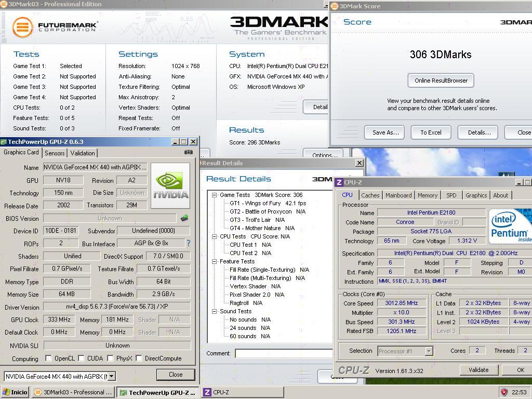Screen dimensions: 532x399
Task: Open the Validation tab in GPU-Z
Action: (83, 153)
